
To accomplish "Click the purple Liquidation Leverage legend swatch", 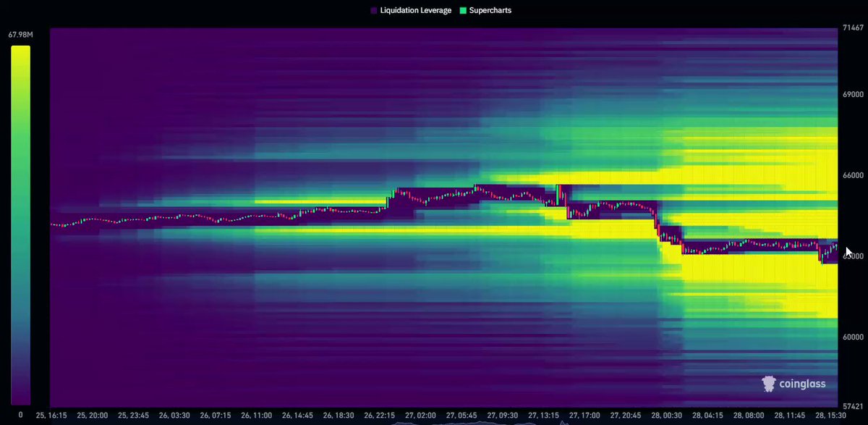I will click(x=373, y=11).
